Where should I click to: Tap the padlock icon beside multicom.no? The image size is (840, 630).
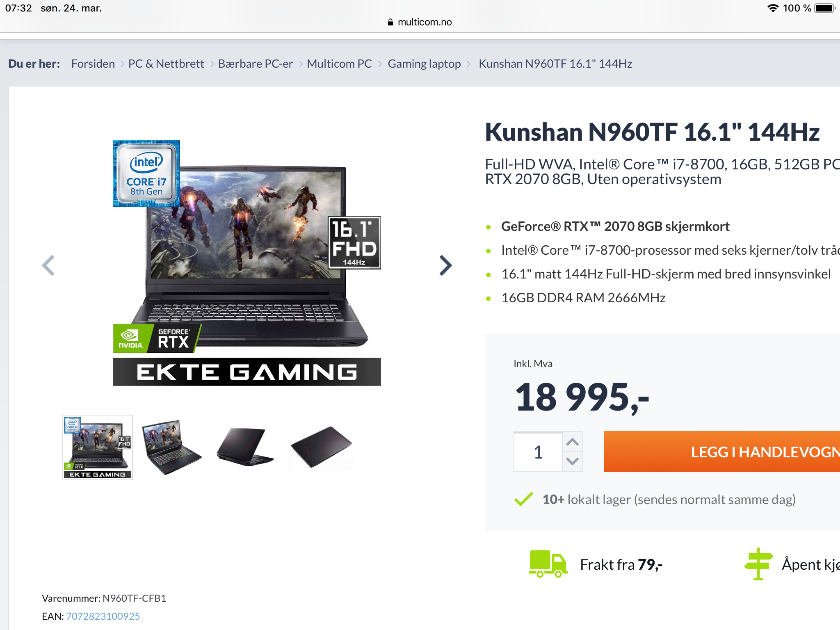(x=390, y=22)
